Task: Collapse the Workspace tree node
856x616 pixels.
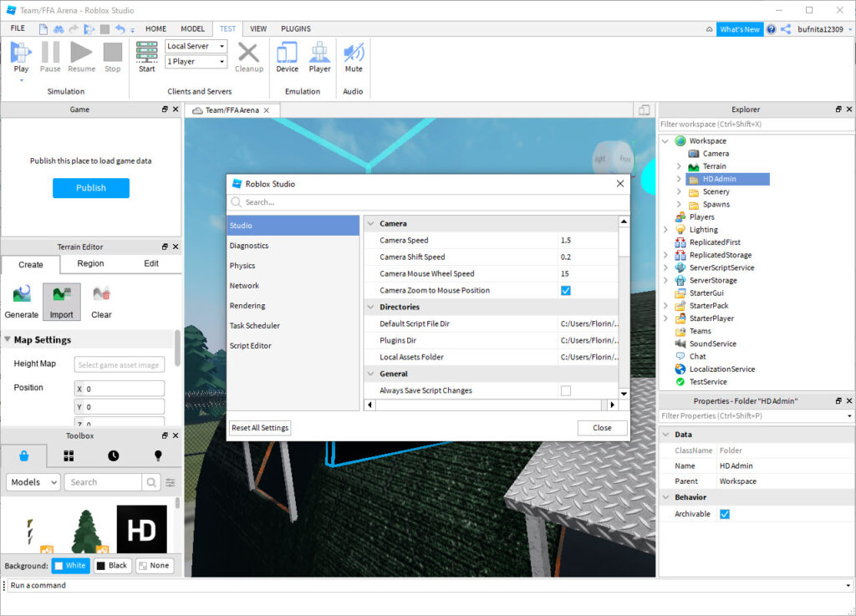Action: click(665, 140)
